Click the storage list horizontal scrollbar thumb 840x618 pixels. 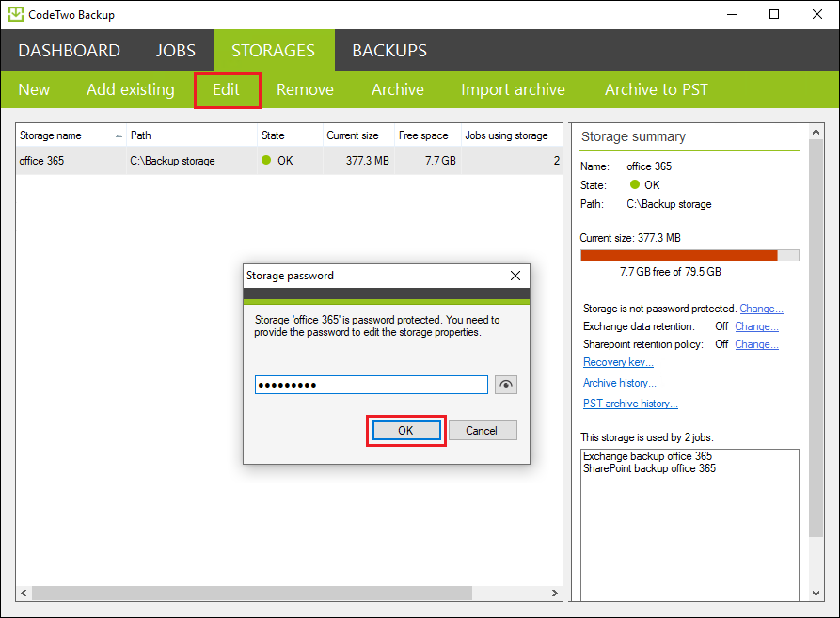252,593
